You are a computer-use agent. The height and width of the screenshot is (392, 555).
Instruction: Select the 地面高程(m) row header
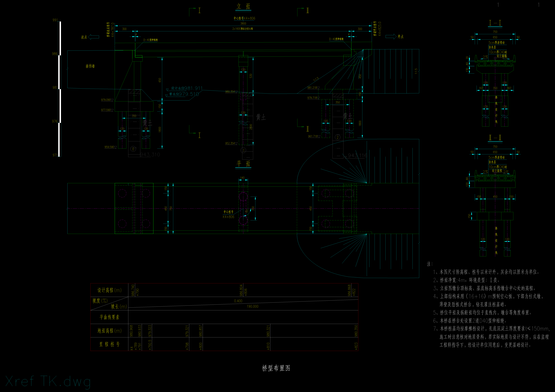(109, 331)
